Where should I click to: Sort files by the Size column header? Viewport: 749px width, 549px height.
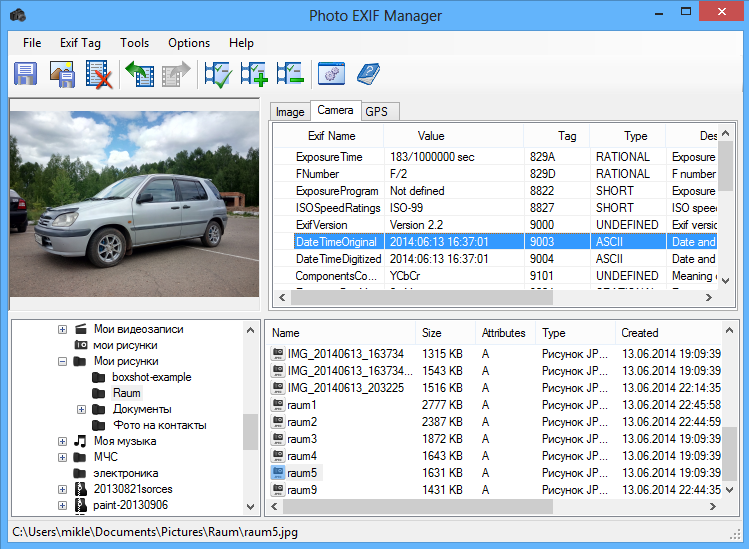[x=432, y=333]
